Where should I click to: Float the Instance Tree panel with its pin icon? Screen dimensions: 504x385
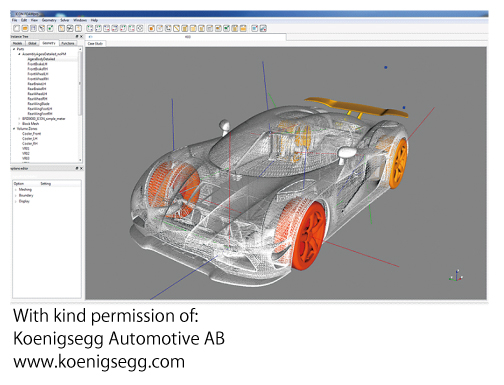[x=77, y=36]
